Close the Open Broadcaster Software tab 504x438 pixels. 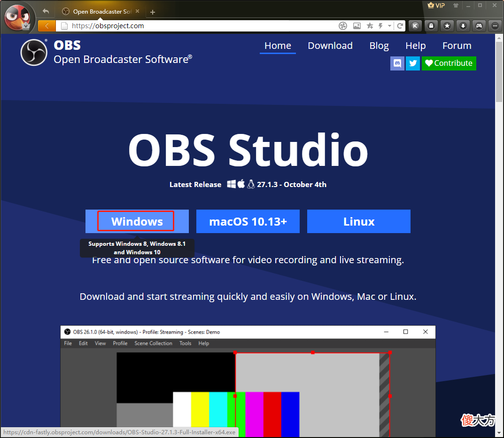(137, 11)
